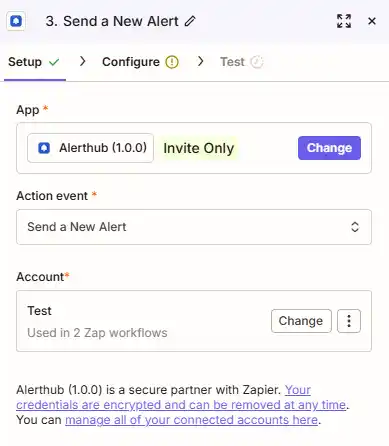Screen dimensions: 389x446
Task: Click the App field label
Action: pos(28,110)
